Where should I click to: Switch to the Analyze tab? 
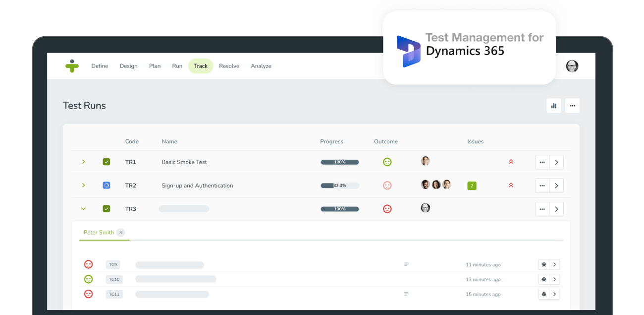click(261, 66)
